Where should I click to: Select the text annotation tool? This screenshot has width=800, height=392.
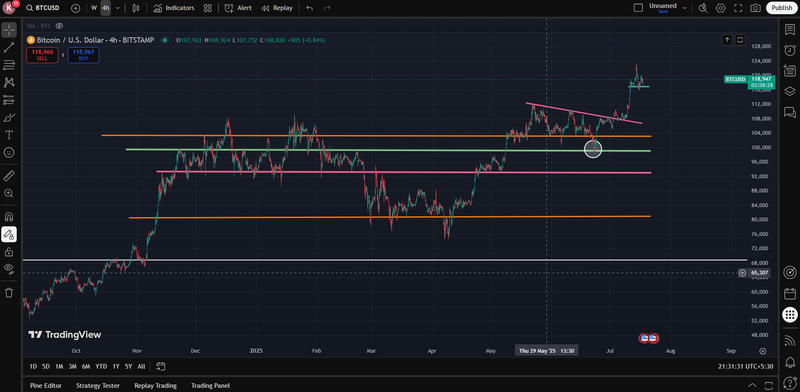point(9,135)
